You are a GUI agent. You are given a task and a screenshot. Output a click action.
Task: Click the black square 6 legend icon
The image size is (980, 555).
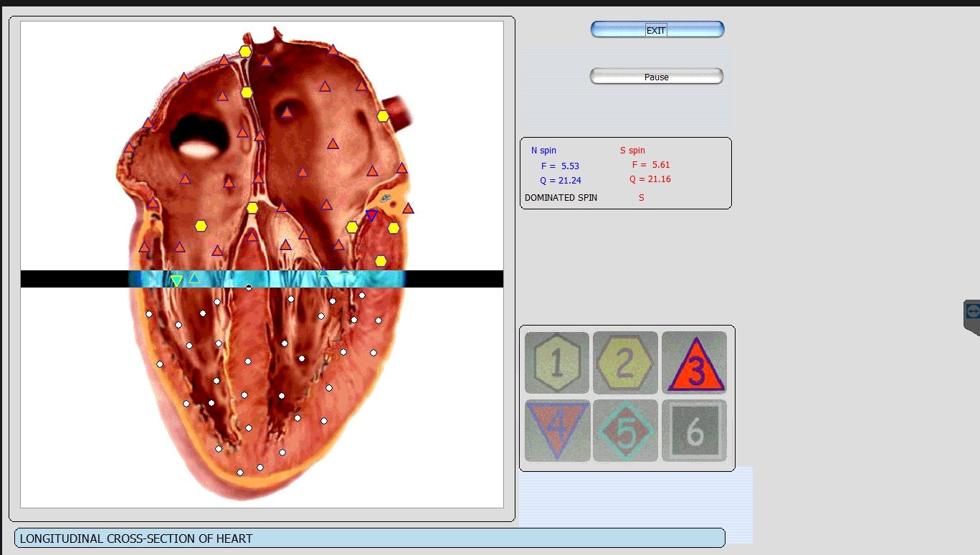tap(694, 431)
